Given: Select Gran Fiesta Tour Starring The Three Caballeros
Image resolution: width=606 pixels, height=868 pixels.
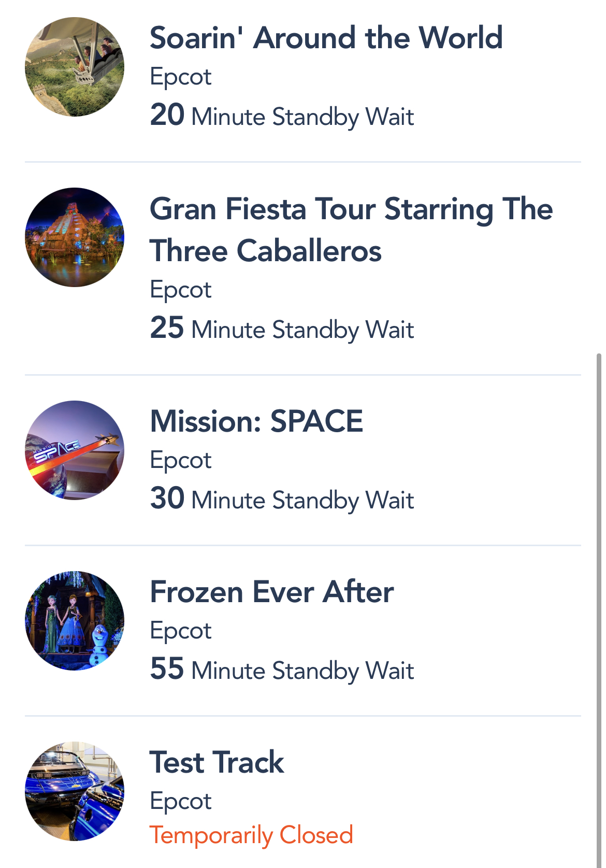Looking at the screenshot, I should (351, 230).
